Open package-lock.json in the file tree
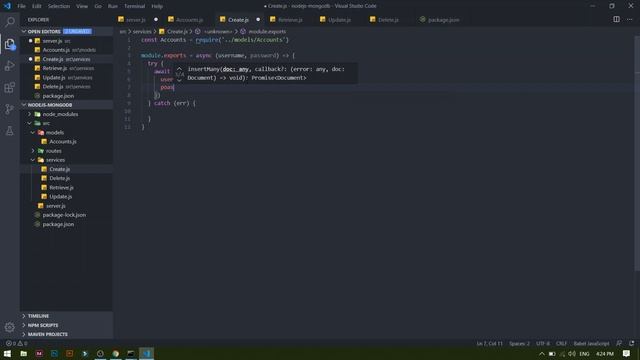 (67, 215)
